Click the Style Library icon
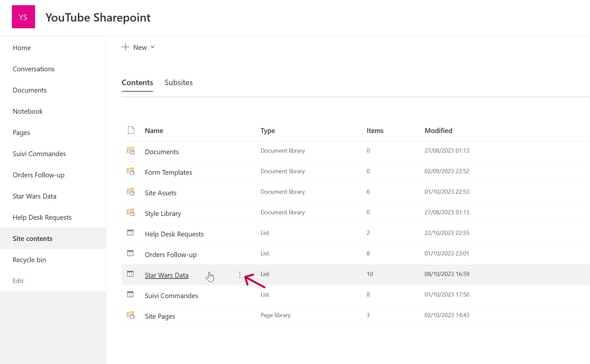This screenshot has height=364, width=590. click(x=130, y=212)
